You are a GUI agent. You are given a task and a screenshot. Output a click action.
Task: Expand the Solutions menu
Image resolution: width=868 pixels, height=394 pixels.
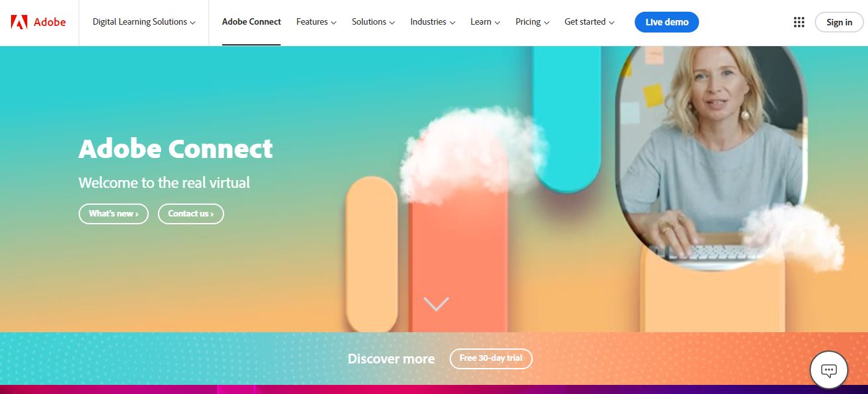tap(374, 22)
